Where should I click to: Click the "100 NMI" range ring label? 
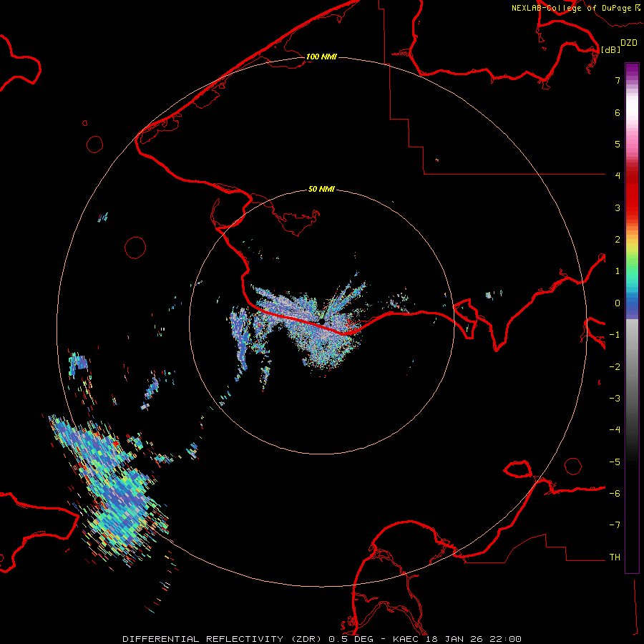point(321,57)
